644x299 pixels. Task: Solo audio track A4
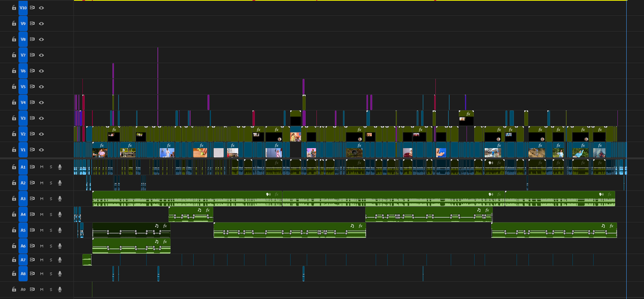(51, 215)
